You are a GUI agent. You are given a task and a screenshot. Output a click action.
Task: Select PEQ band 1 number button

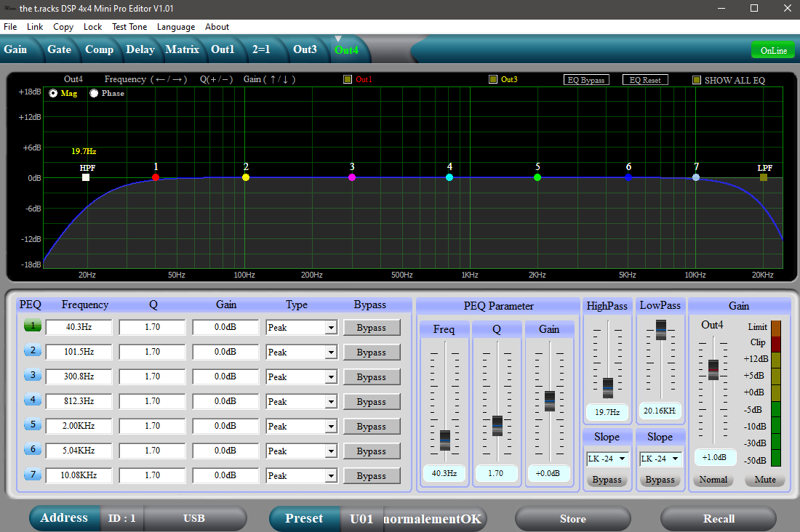(x=32, y=326)
